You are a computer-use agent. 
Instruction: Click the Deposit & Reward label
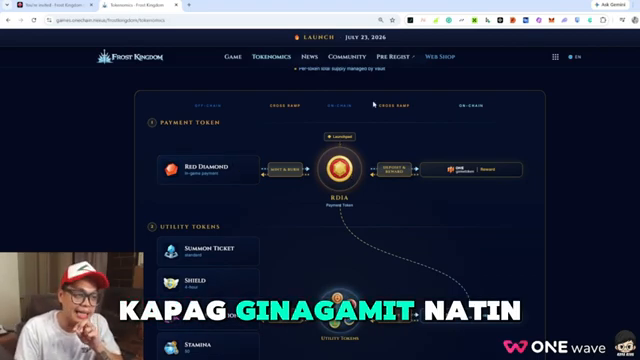click(394, 169)
